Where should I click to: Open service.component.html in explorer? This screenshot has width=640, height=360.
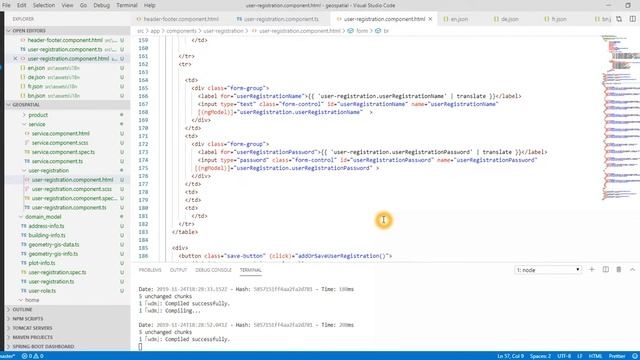[60, 134]
